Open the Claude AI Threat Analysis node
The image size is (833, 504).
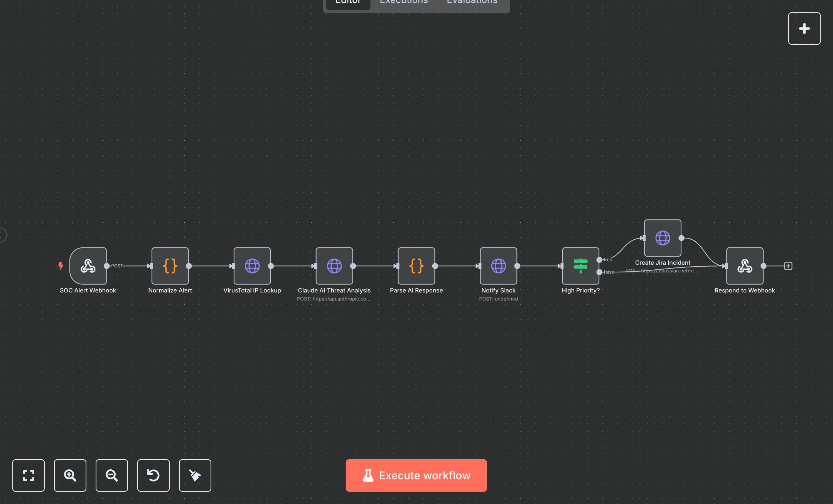point(334,266)
